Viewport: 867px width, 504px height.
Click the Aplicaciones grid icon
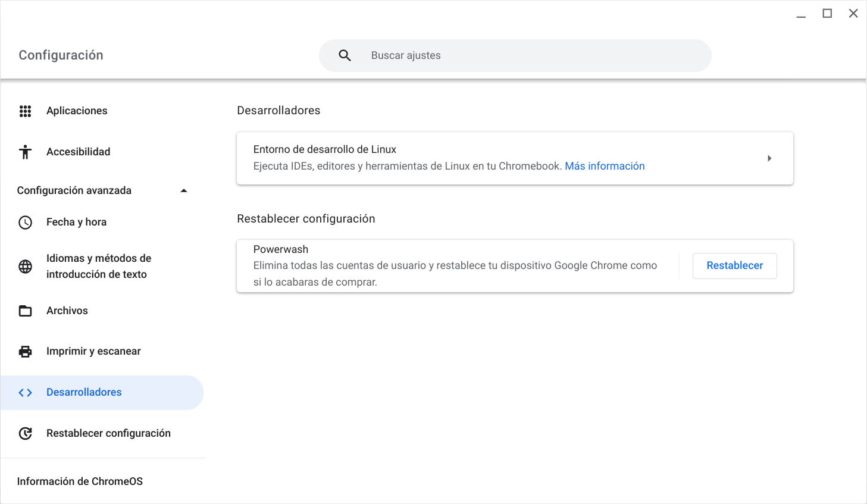click(x=25, y=111)
